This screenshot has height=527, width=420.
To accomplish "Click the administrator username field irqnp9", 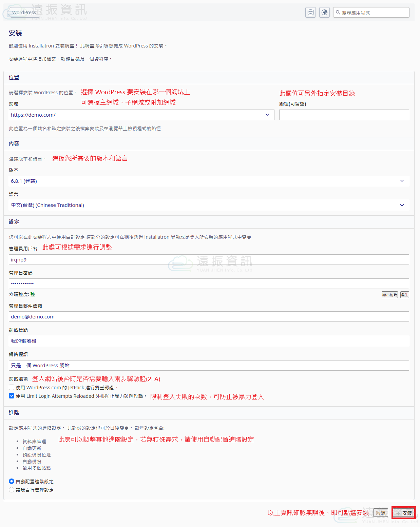I will tap(209, 260).
